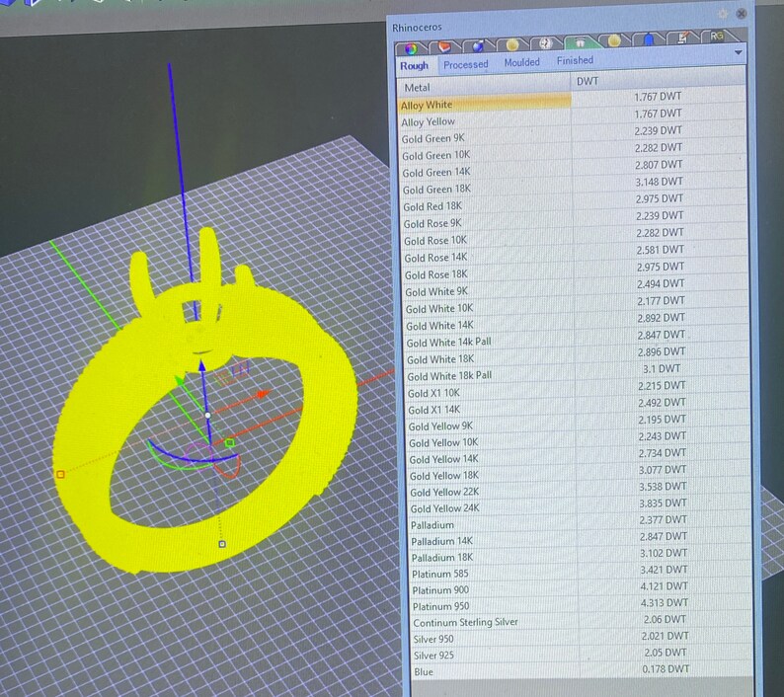The width and height of the screenshot is (784, 697).
Task: Click the gumball's red move arrow
Action: (264, 395)
